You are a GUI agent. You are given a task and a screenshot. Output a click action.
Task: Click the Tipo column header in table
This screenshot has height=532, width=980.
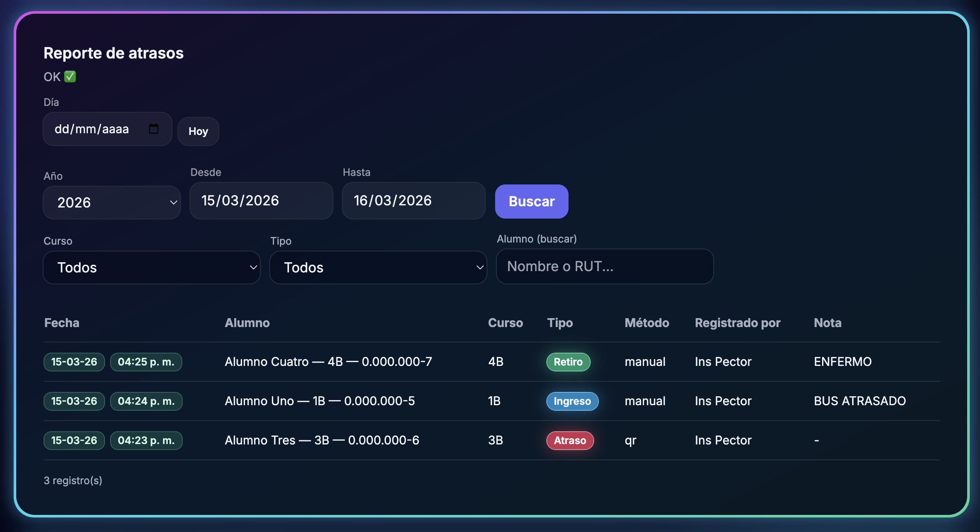pyautogui.click(x=560, y=323)
